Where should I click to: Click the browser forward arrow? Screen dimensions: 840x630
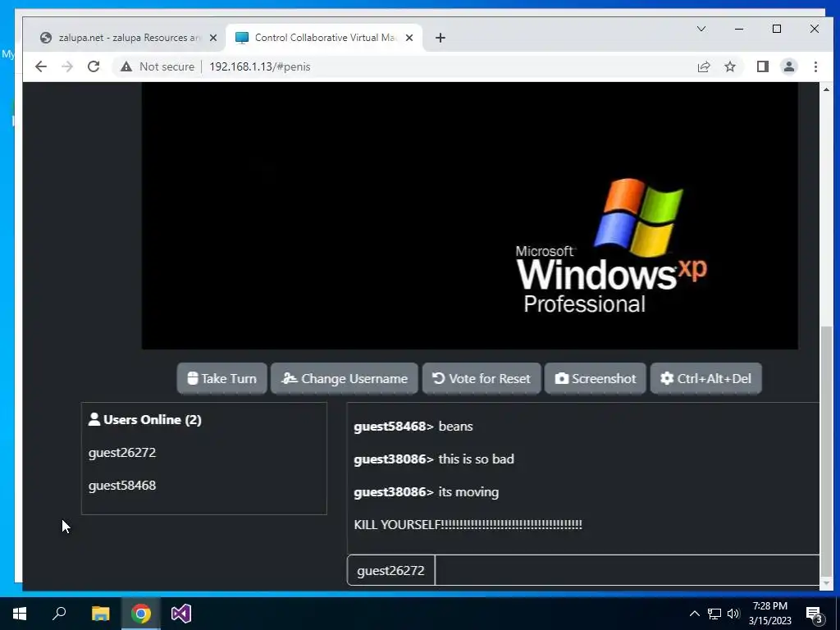67,66
